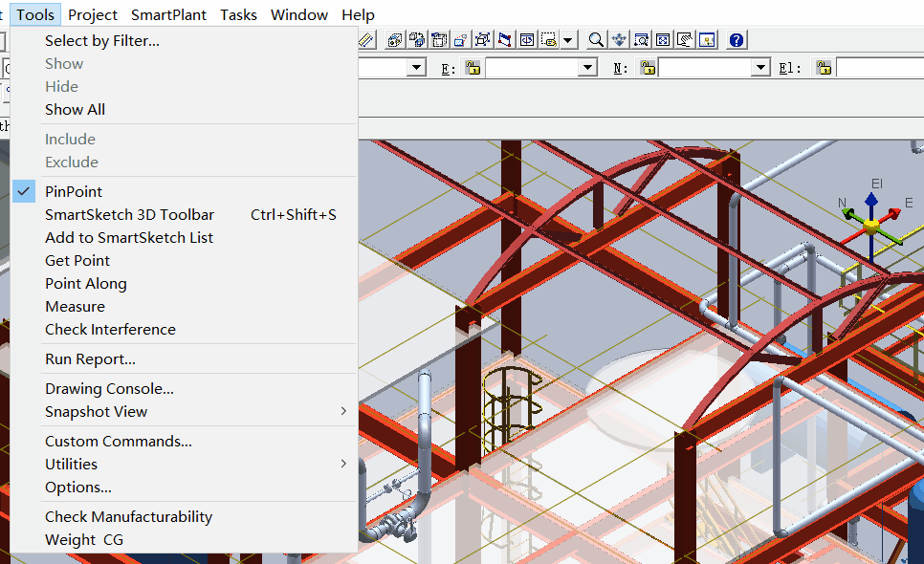Select Get Point command
924x564 pixels.
point(185,260)
